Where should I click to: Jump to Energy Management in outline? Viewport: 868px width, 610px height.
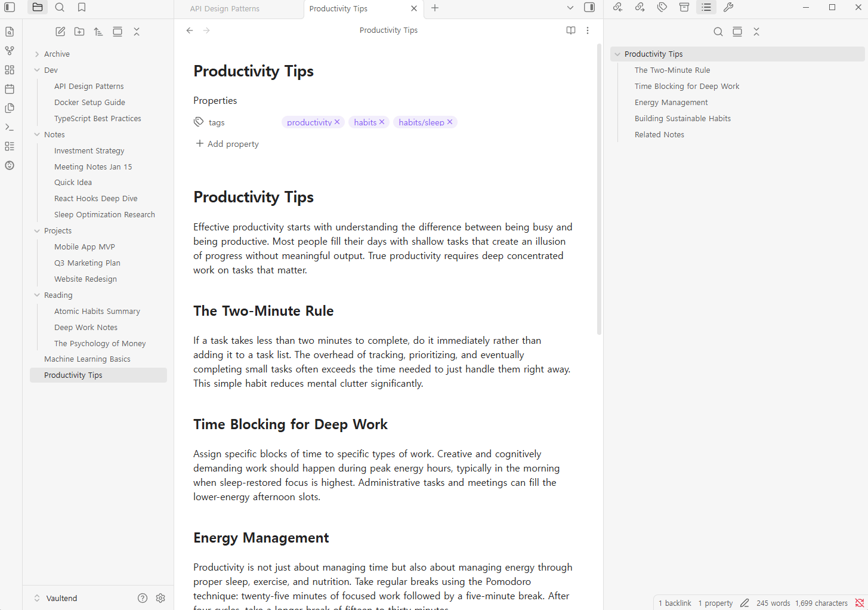671,103
